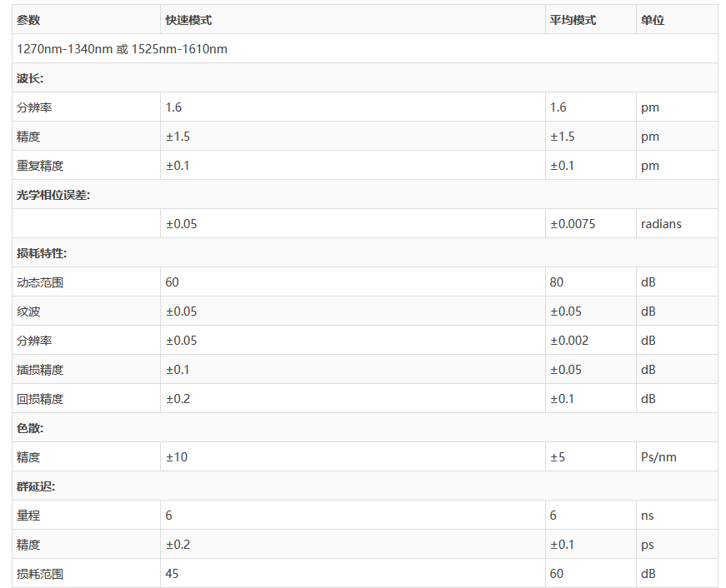The height and width of the screenshot is (588, 726).
Task: Click the 量程 row label
Action: point(28,516)
